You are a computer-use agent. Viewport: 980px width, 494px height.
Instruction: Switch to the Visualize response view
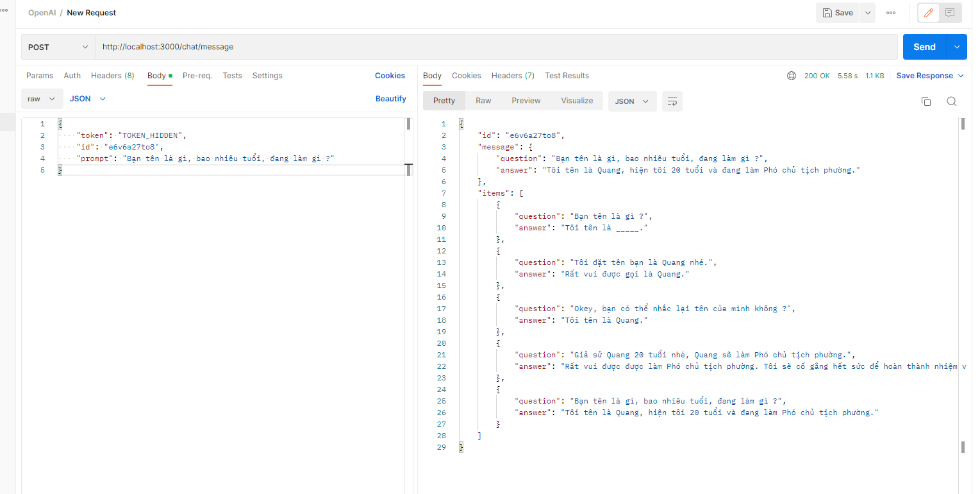pyautogui.click(x=577, y=101)
